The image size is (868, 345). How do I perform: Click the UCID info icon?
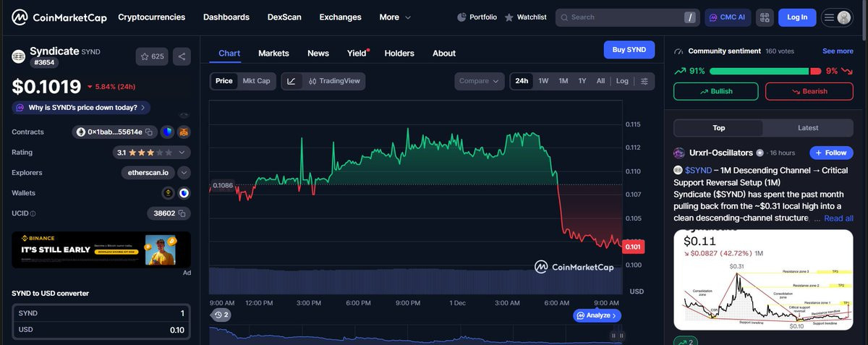pos(33,214)
